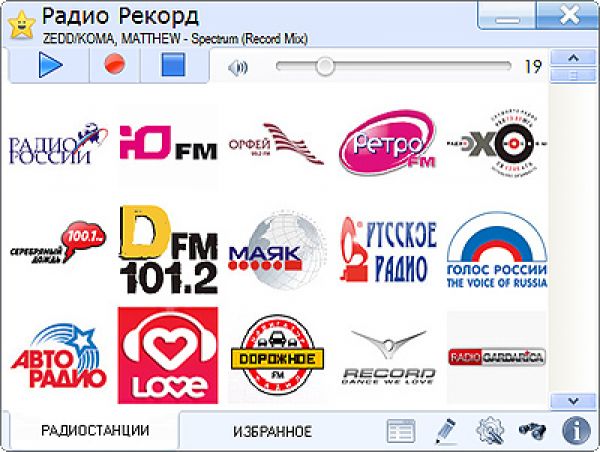Screen dimensions: 600x452
Task: Open the blue info icon
Action: point(576,431)
